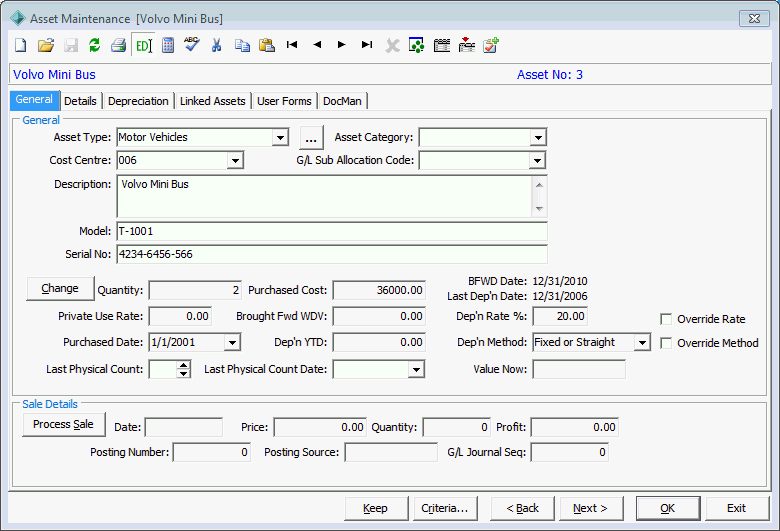Viewport: 780px width, 531px height.
Task: Switch to the General tab
Action: click(x=34, y=100)
